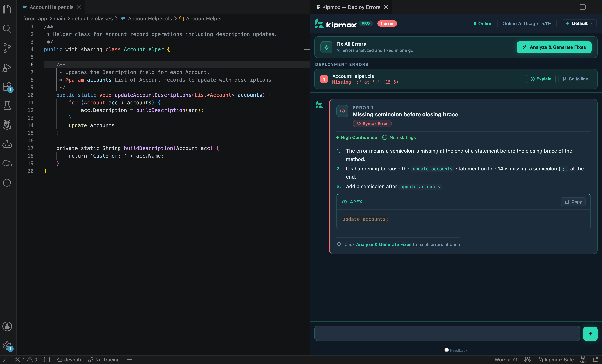Open the Search icon in activity bar

click(x=7, y=29)
